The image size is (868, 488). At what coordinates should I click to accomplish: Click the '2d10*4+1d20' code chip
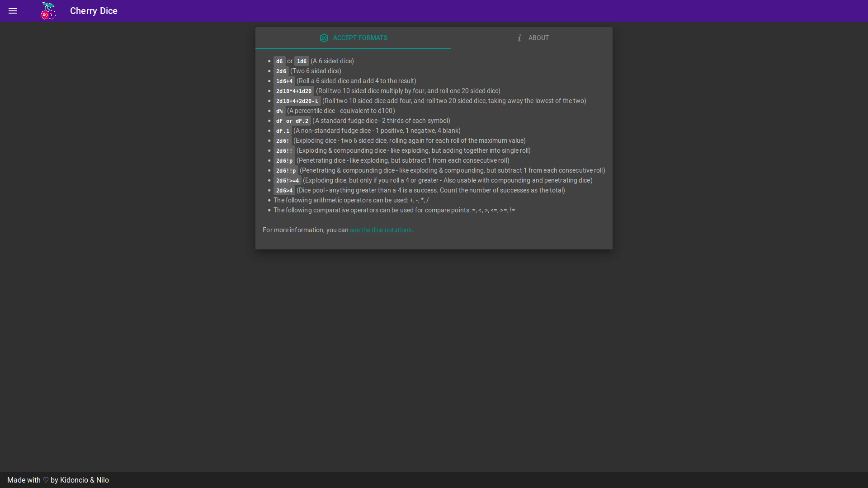tap(294, 91)
